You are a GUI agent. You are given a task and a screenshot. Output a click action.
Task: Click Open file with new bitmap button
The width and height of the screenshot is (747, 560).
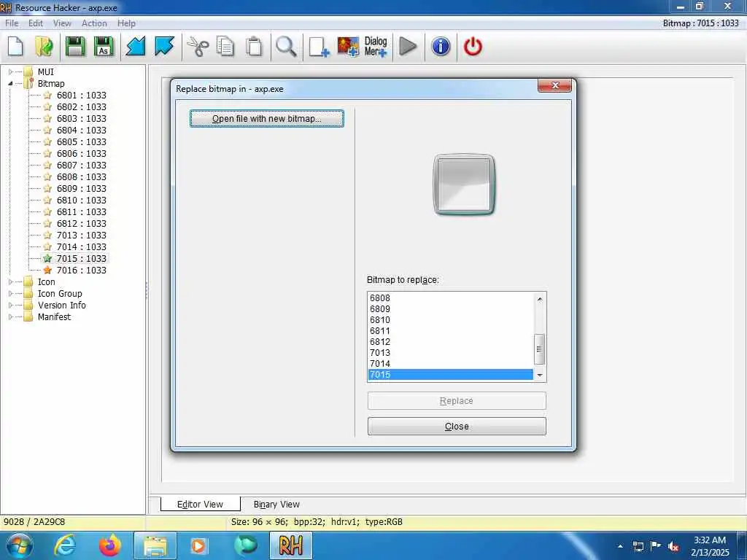tap(267, 119)
